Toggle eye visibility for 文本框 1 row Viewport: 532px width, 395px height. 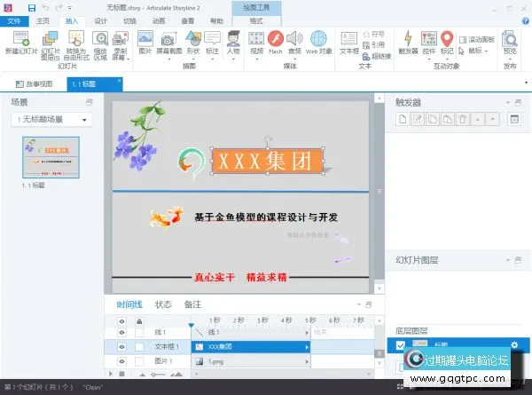tap(122, 346)
